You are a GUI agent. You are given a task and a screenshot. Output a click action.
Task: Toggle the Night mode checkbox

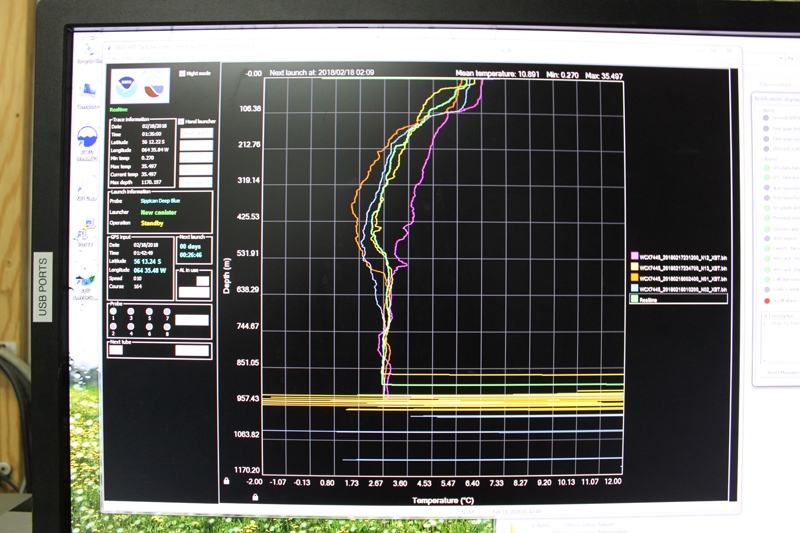[x=183, y=73]
